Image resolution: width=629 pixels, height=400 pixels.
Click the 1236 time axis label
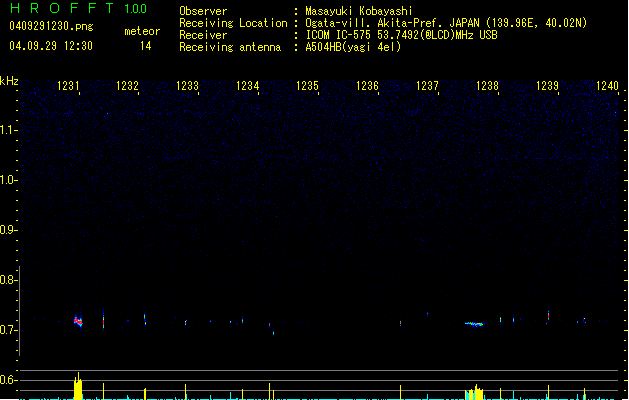click(367, 86)
